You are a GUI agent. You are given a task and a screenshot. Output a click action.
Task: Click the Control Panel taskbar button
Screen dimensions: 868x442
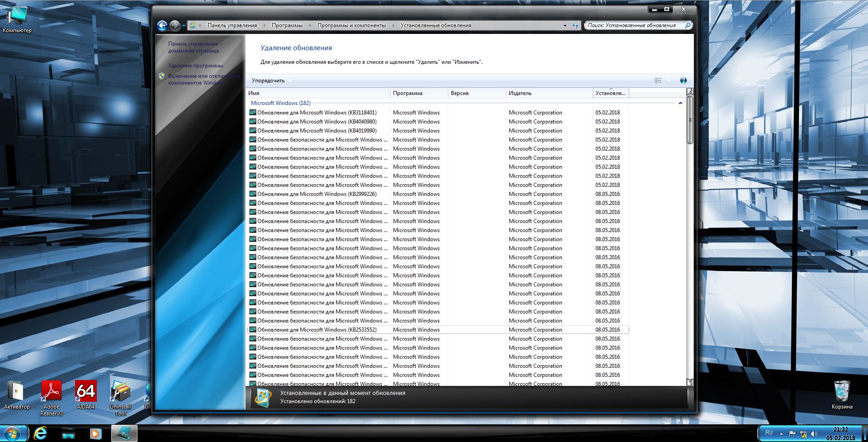[124, 433]
